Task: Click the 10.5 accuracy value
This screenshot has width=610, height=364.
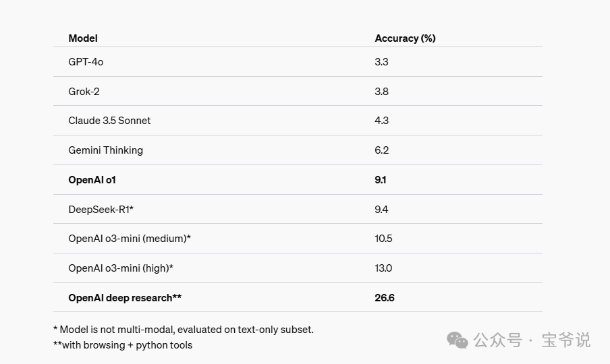Action: coord(383,239)
